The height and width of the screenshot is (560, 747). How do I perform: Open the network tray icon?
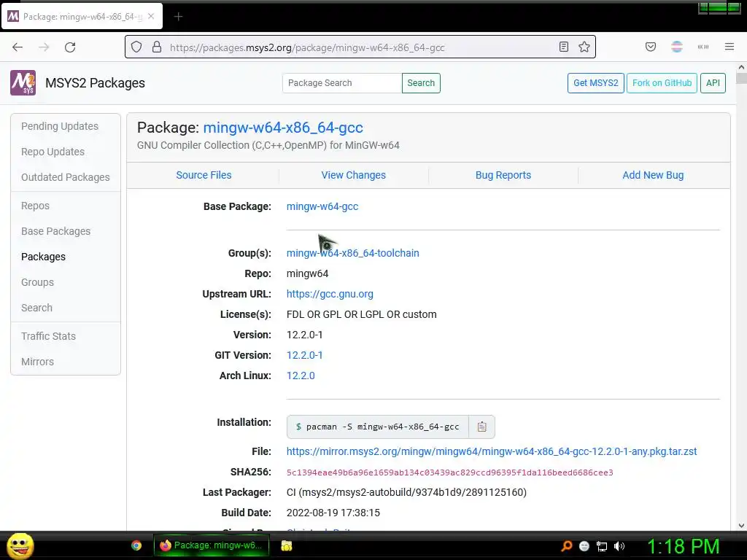pyautogui.click(x=602, y=546)
